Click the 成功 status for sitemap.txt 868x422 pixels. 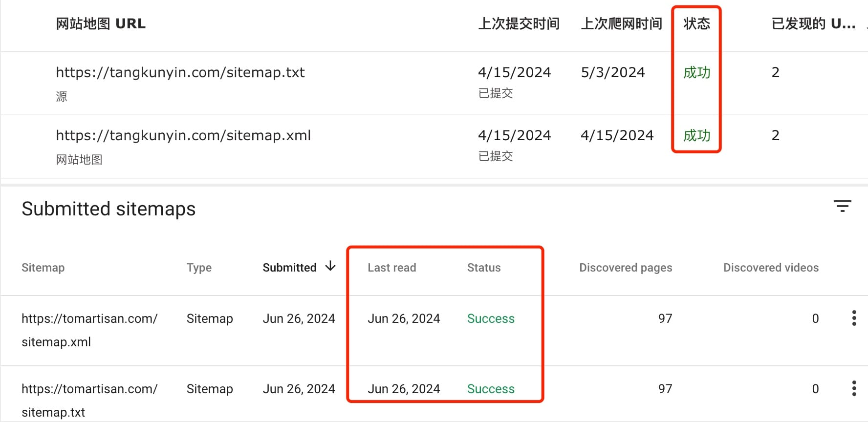[x=696, y=72]
